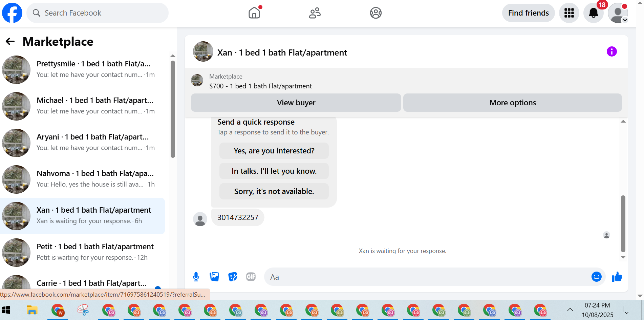Open the Snipping Tool in the taskbar
The image size is (644, 320).
[83, 310]
